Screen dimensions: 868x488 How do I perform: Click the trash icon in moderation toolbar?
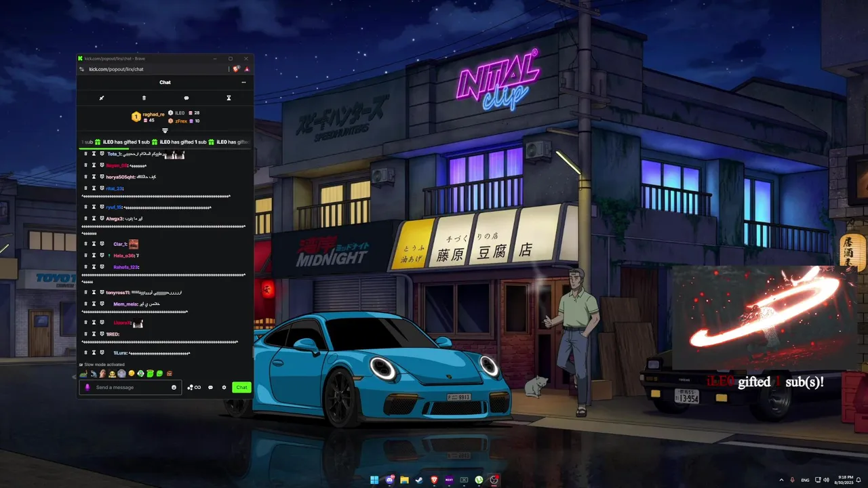tap(144, 98)
